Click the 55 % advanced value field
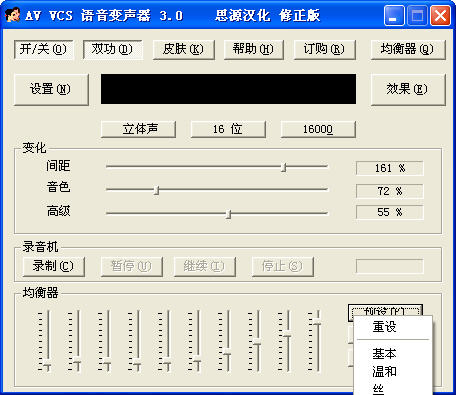This screenshot has height=395, width=456. 390,212
